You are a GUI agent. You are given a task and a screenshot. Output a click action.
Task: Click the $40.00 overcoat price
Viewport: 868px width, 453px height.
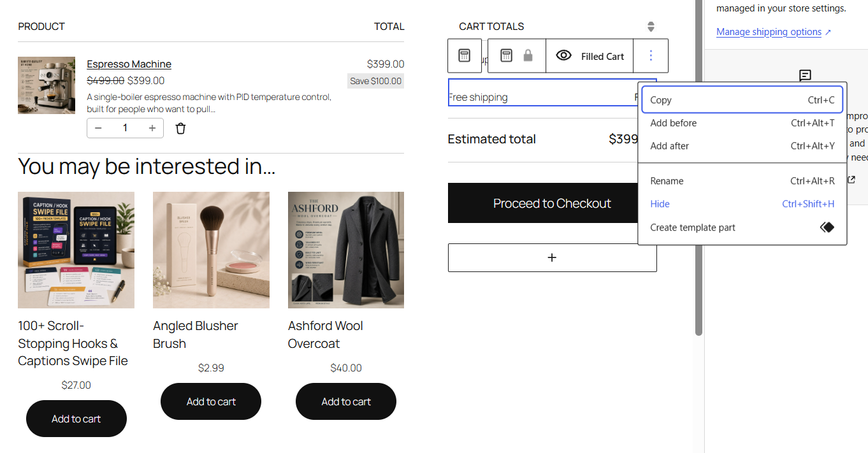[x=346, y=368]
